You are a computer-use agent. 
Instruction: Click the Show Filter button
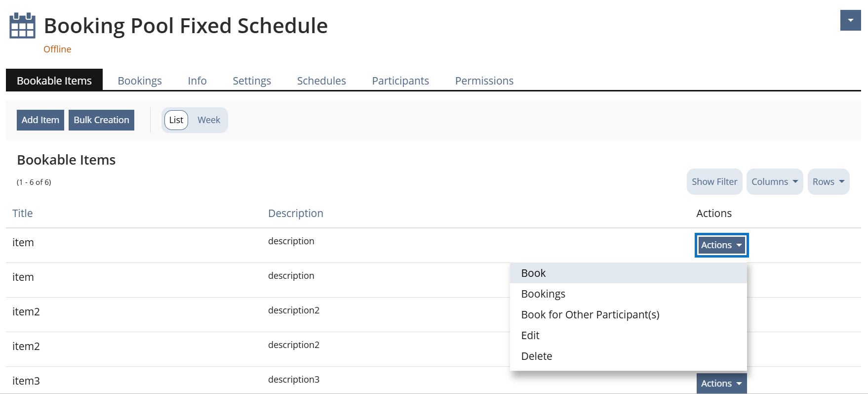click(714, 182)
